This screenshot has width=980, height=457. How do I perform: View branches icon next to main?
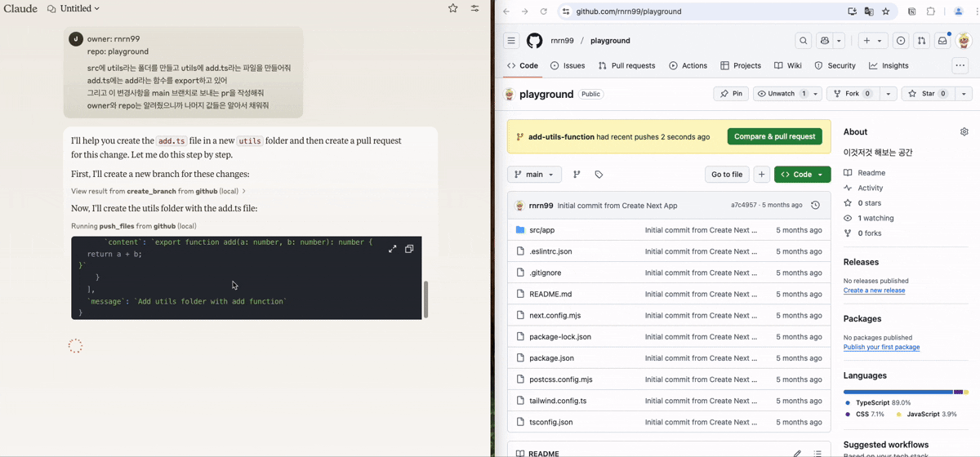tap(577, 175)
